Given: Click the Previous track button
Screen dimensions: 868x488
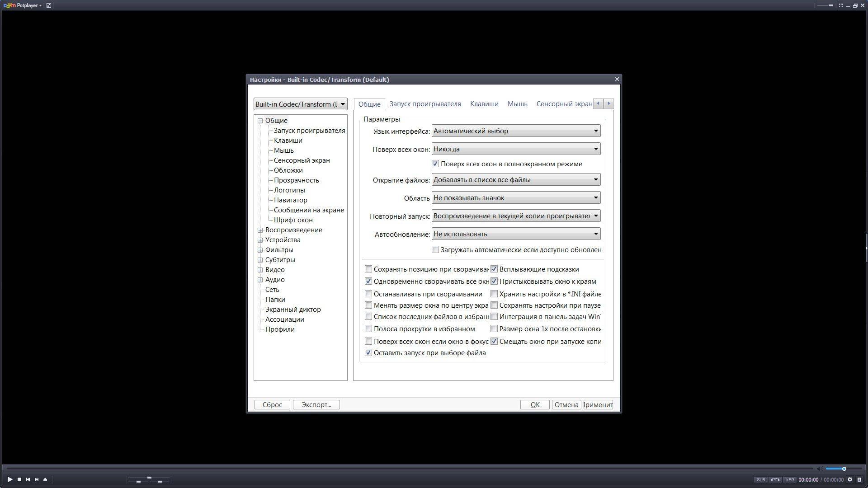Looking at the screenshot, I should 28,479.
